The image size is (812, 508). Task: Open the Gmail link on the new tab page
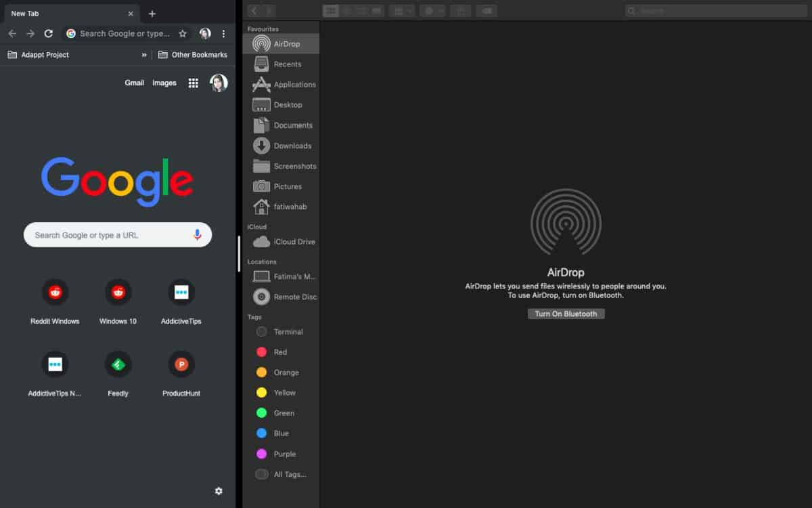point(134,83)
